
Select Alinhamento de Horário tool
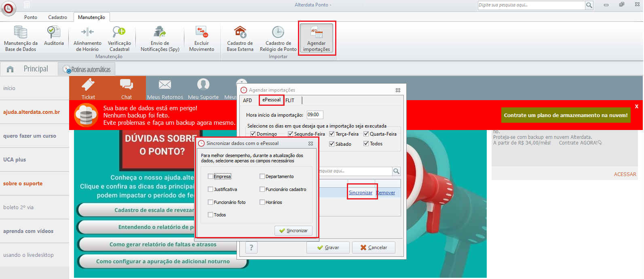pos(87,38)
